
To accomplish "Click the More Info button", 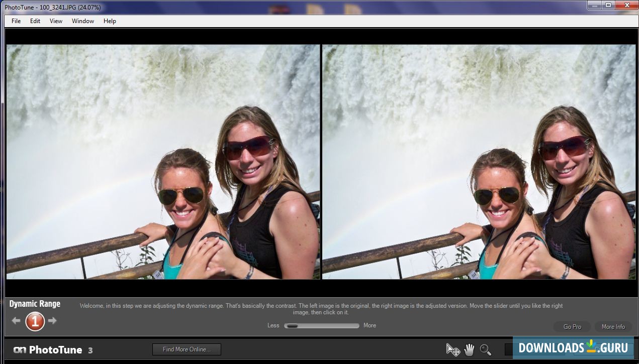I will 613,326.
